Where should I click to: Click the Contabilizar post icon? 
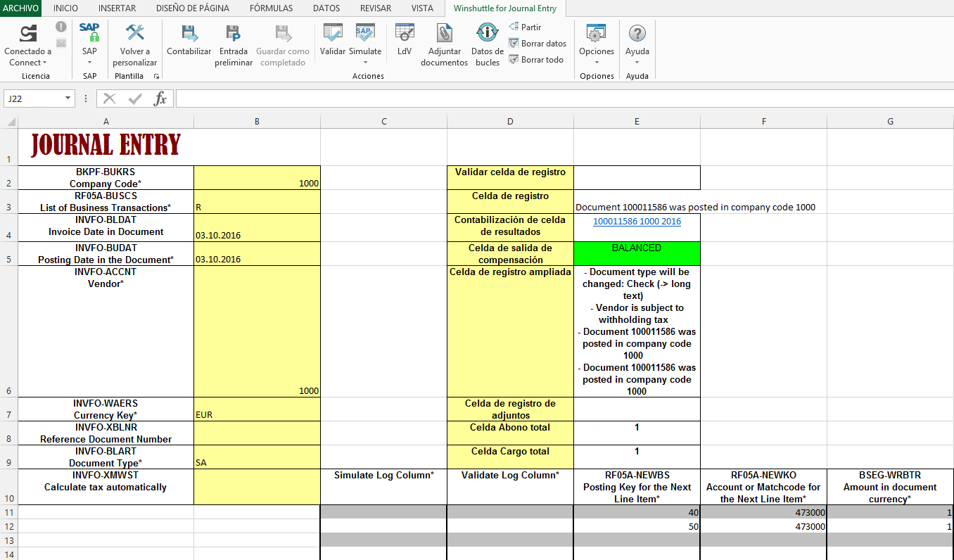click(x=189, y=33)
